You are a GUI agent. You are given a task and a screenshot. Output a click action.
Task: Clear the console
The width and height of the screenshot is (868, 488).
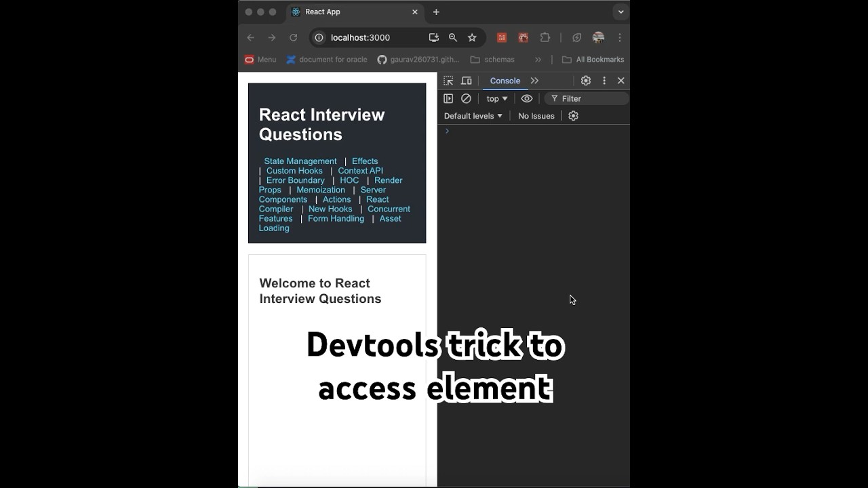coord(466,98)
